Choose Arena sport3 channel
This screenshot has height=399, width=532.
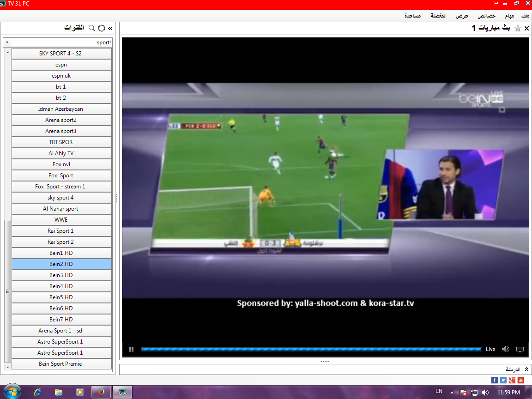click(x=61, y=131)
